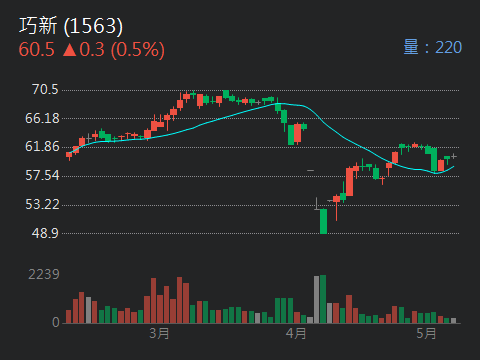
Task: Click the 5月 date axis label
Action: tap(426, 333)
